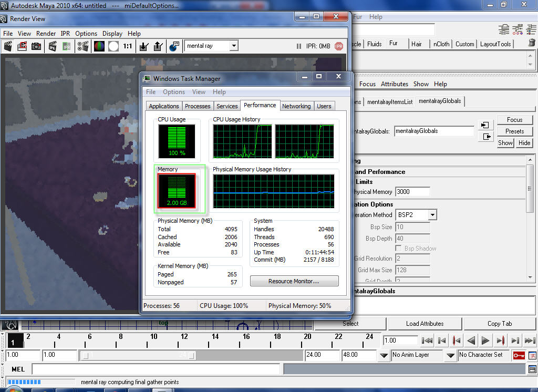This screenshot has width=538, height=392.
Task: Open Render Settings clapperboard icon
Action: [x=82, y=46]
